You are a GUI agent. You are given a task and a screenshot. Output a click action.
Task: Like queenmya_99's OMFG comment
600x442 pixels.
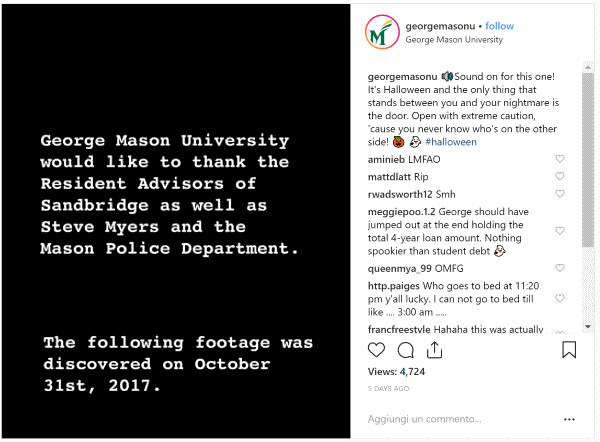[x=560, y=268]
